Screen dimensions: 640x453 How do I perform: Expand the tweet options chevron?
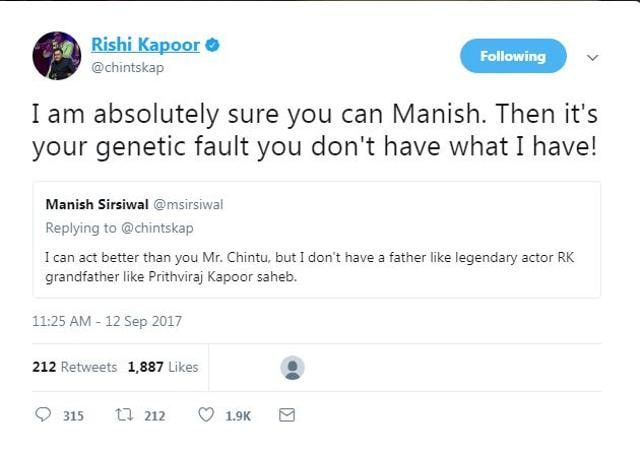pyautogui.click(x=593, y=58)
